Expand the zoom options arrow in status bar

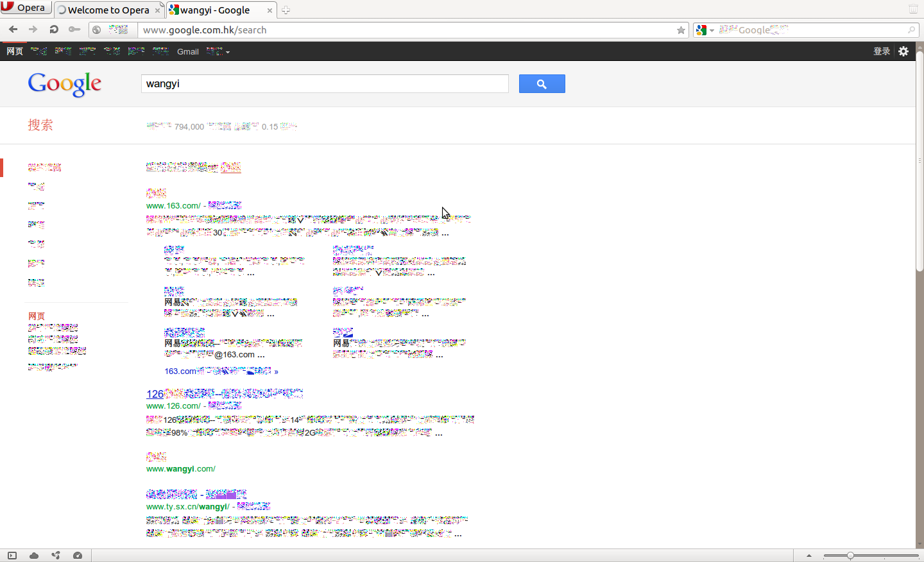[809, 556]
